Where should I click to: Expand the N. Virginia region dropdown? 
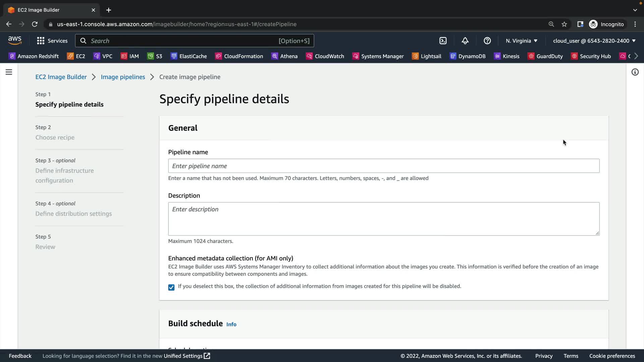pyautogui.click(x=522, y=41)
